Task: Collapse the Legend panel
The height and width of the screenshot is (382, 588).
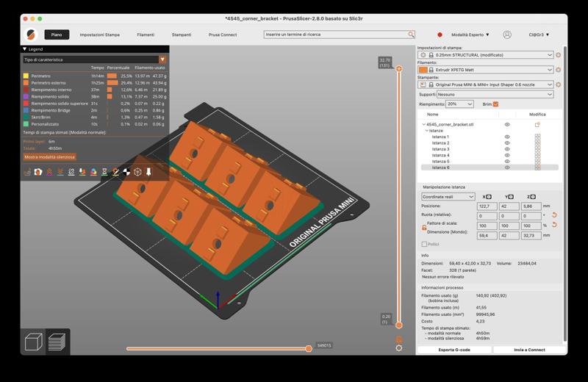Action: [x=25, y=49]
